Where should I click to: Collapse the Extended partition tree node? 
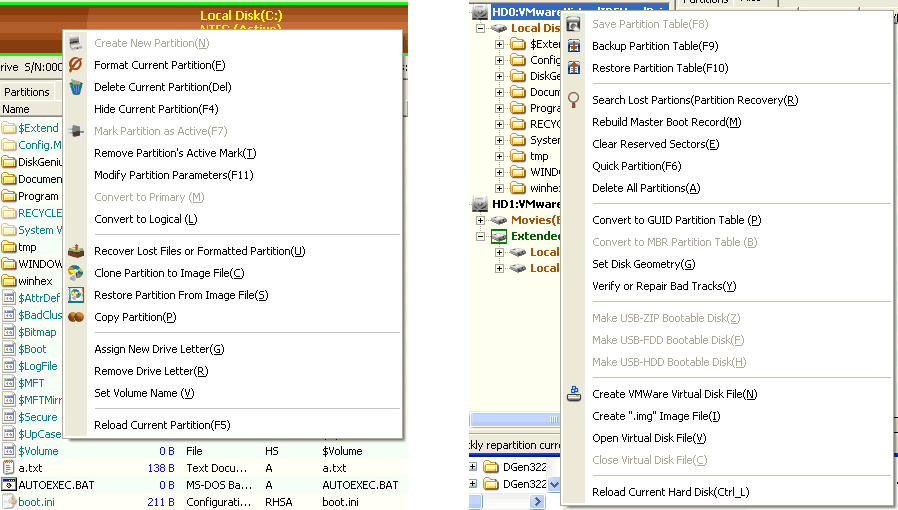tap(481, 237)
